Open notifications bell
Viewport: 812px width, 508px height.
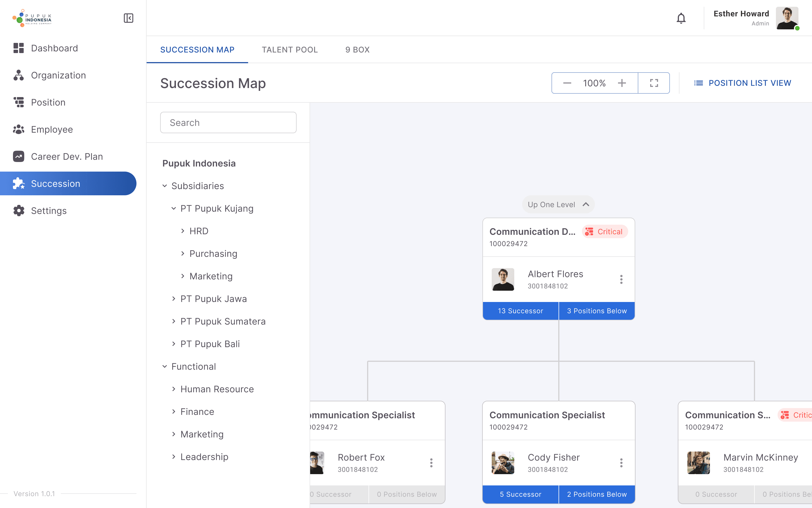click(x=681, y=18)
